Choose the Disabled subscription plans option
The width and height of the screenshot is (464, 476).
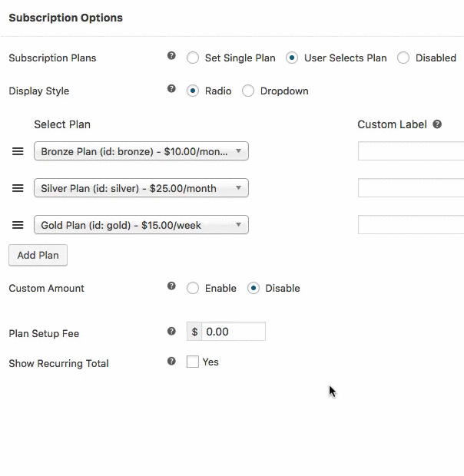coord(403,58)
